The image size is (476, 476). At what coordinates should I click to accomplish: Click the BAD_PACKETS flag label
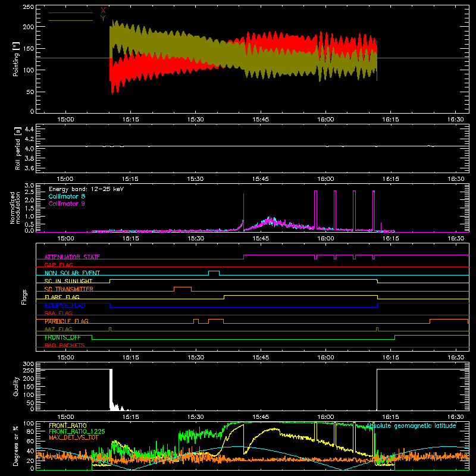point(65,345)
